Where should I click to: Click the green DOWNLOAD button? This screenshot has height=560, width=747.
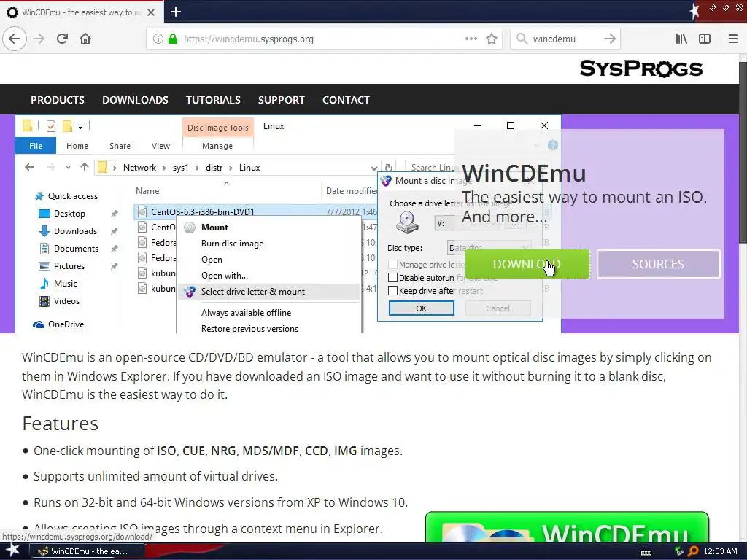(x=527, y=264)
